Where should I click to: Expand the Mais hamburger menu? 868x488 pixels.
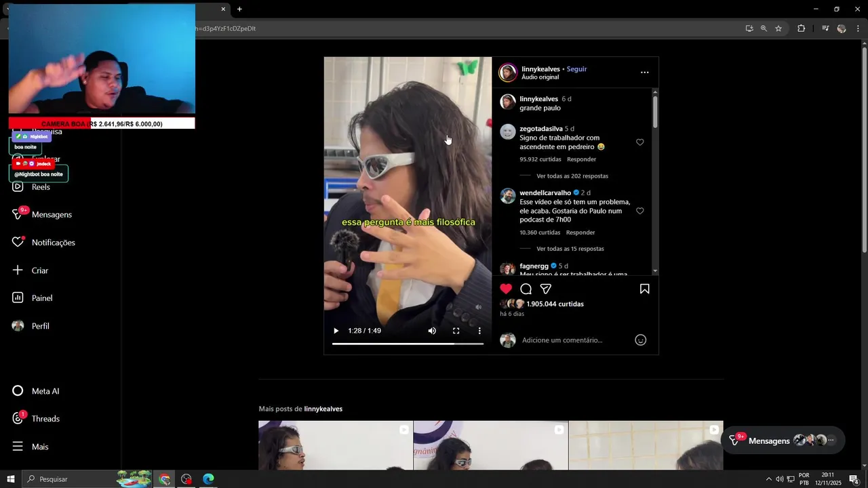pos(18,447)
